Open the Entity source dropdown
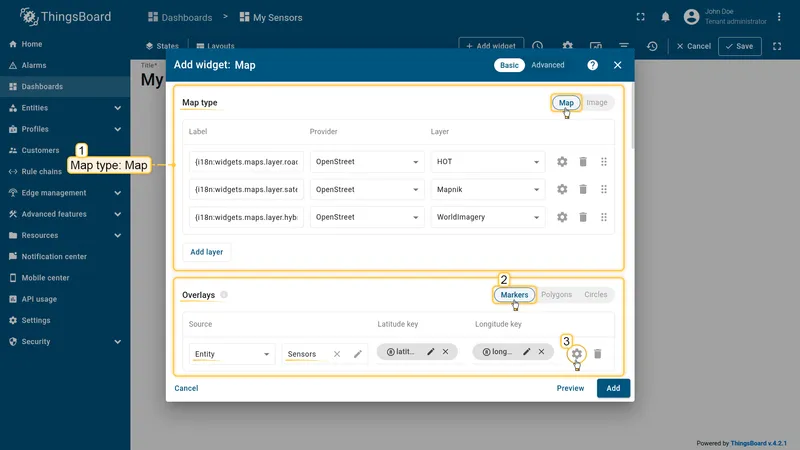The width and height of the screenshot is (800, 450). point(232,354)
